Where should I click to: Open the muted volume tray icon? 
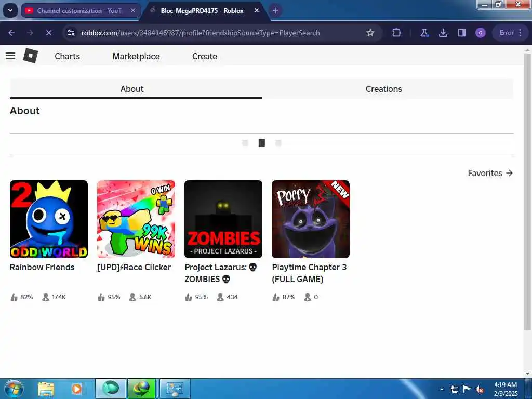click(480, 390)
